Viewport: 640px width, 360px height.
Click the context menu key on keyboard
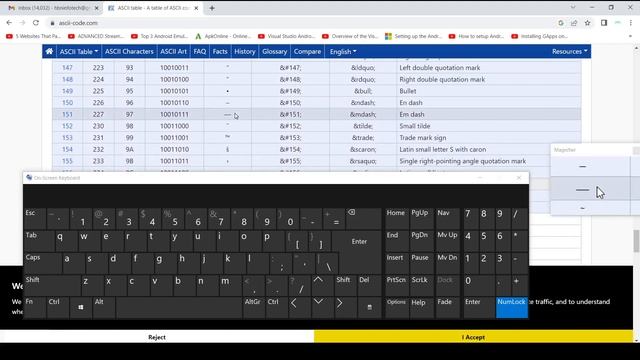369,307
